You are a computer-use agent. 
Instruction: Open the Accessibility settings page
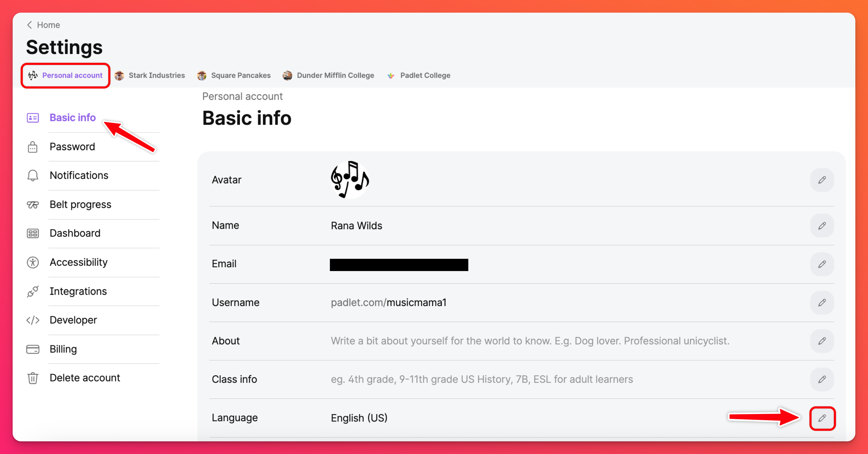pos(78,262)
